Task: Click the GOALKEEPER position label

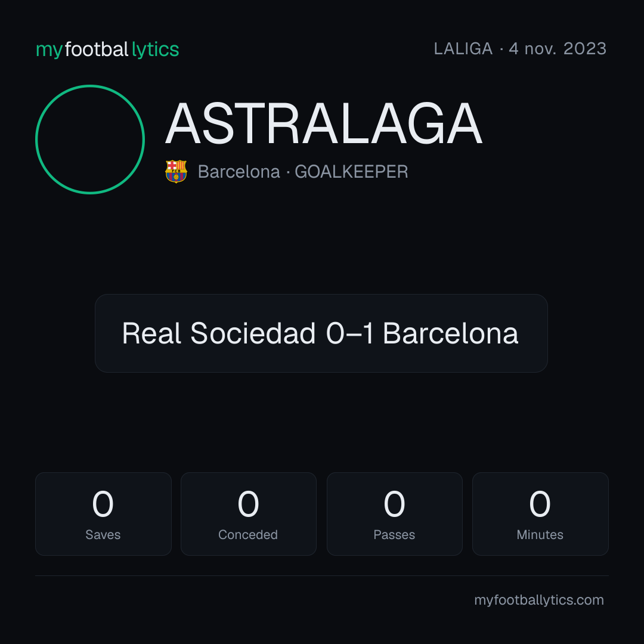Action: [x=351, y=172]
